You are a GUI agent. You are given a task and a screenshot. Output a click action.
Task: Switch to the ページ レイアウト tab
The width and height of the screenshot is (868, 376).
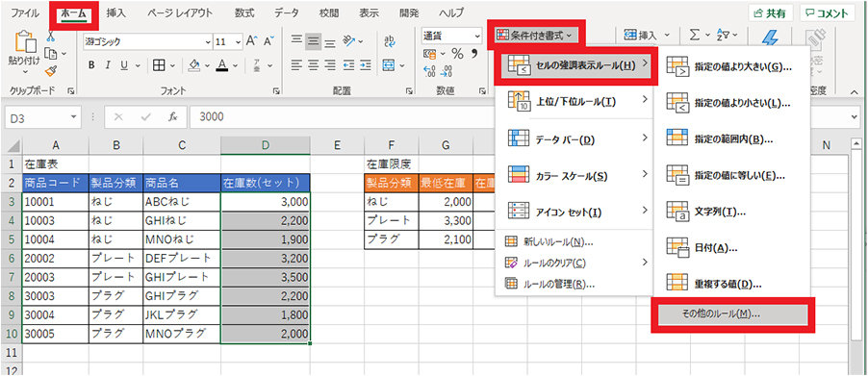(x=180, y=13)
